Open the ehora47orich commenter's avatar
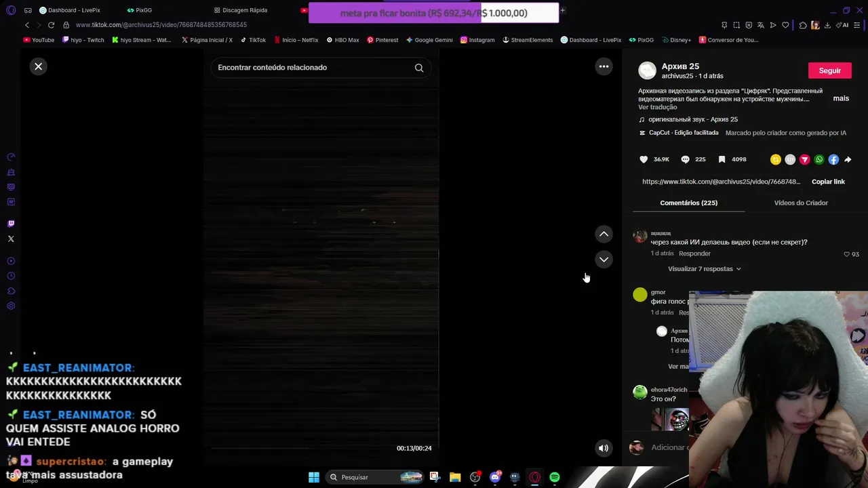This screenshot has width=868, height=488. click(x=640, y=392)
